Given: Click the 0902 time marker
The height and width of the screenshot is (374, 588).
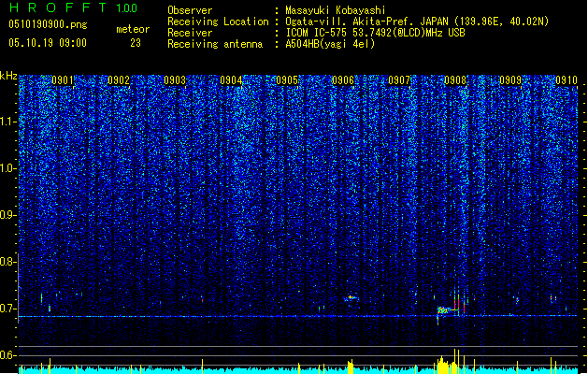Looking at the screenshot, I should click(119, 80).
